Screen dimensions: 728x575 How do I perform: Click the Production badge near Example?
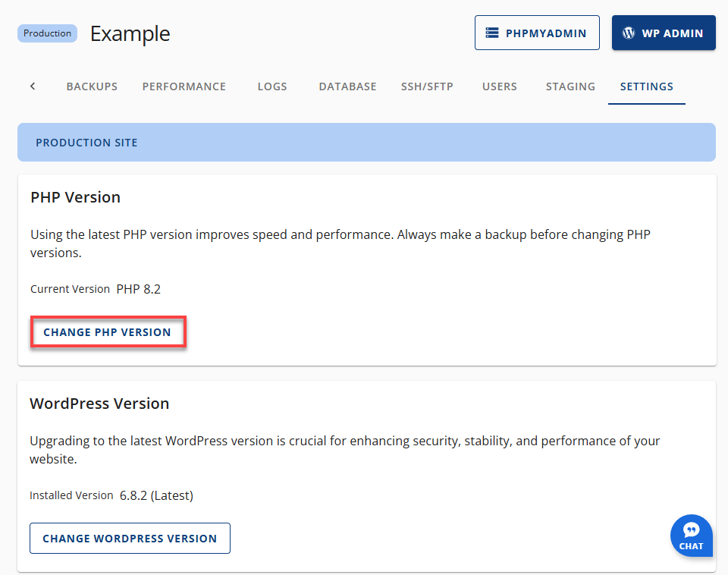[47, 33]
